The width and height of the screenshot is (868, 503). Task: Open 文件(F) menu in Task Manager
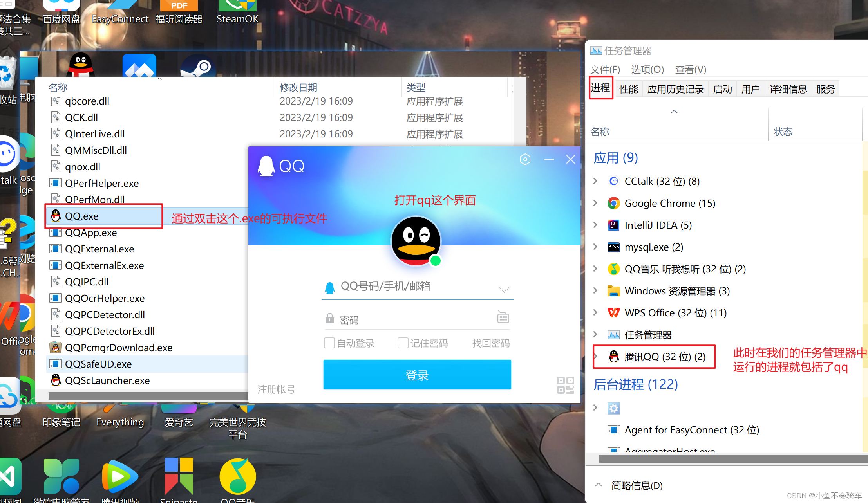[605, 70]
